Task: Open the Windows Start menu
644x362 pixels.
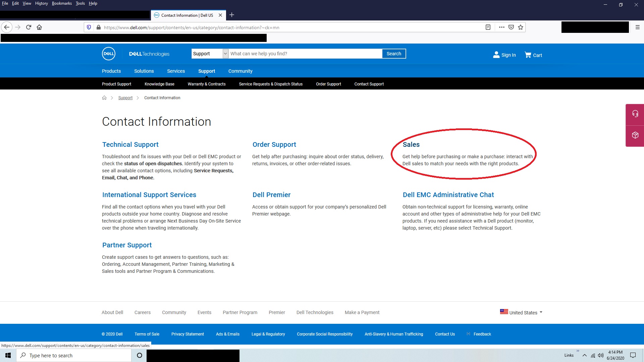Action: pyautogui.click(x=8, y=355)
